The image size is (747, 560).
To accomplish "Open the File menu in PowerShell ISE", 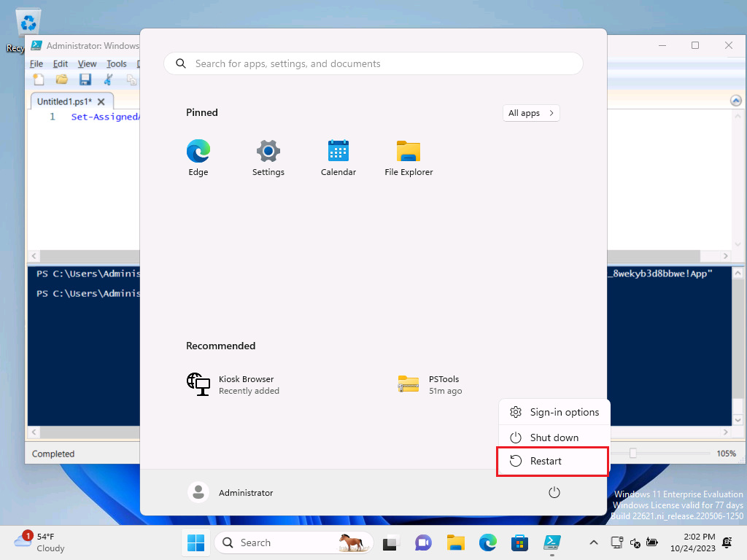I will coord(36,64).
